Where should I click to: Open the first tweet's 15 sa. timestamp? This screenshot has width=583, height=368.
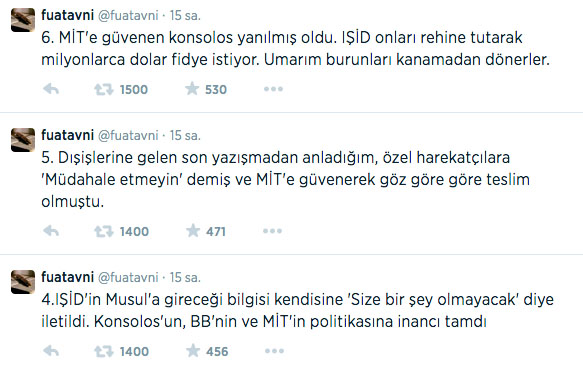[185, 15]
